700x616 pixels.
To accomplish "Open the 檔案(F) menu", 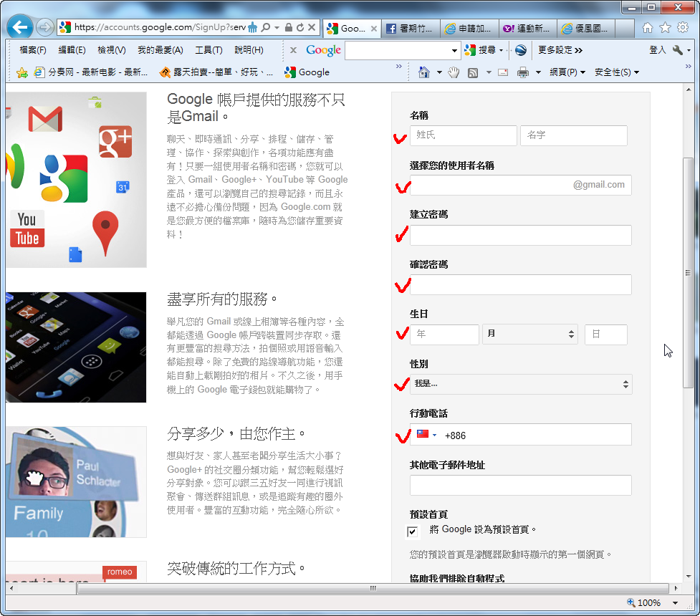I will click(x=33, y=50).
